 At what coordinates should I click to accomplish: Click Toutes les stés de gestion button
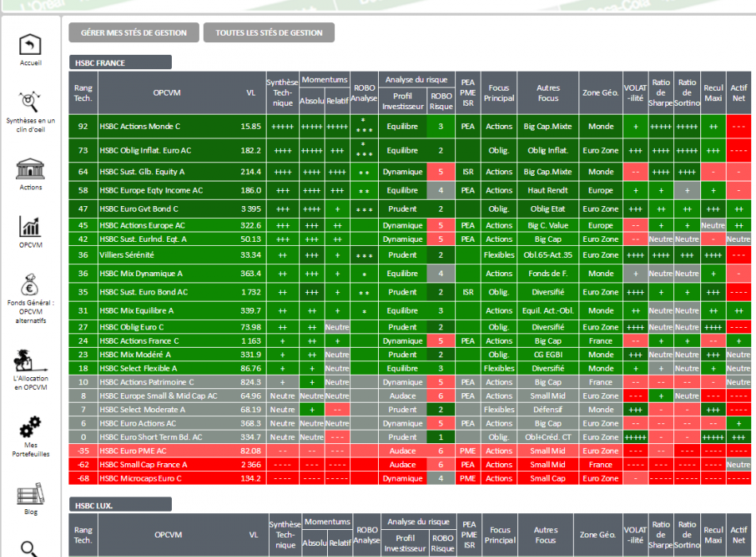tap(269, 33)
